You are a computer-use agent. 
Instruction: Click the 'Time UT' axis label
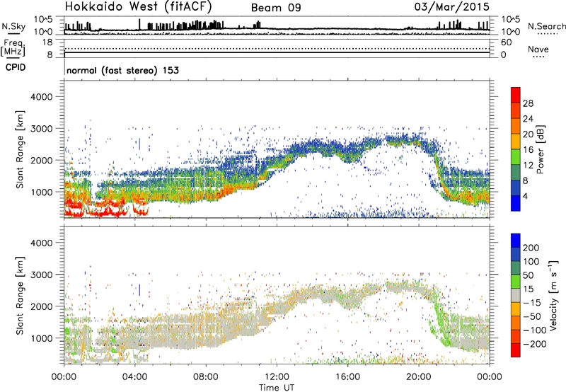tap(277, 387)
